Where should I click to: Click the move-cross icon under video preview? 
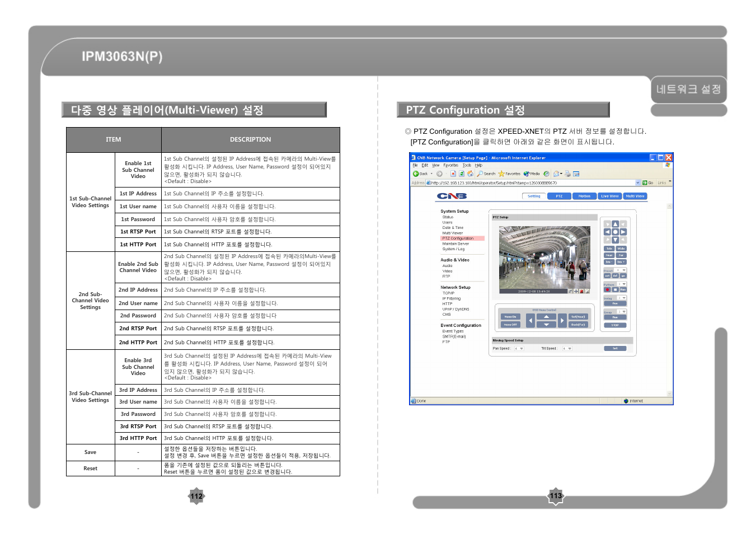576,291
